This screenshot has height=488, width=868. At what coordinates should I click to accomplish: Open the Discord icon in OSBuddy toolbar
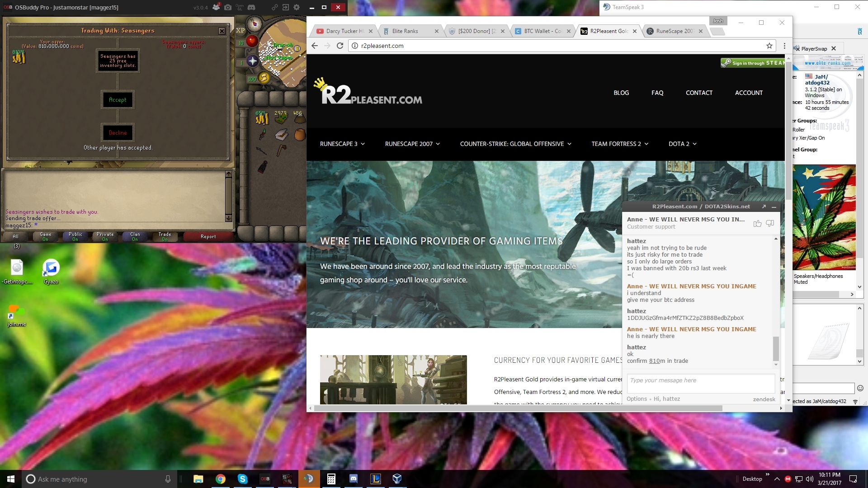[252, 7]
